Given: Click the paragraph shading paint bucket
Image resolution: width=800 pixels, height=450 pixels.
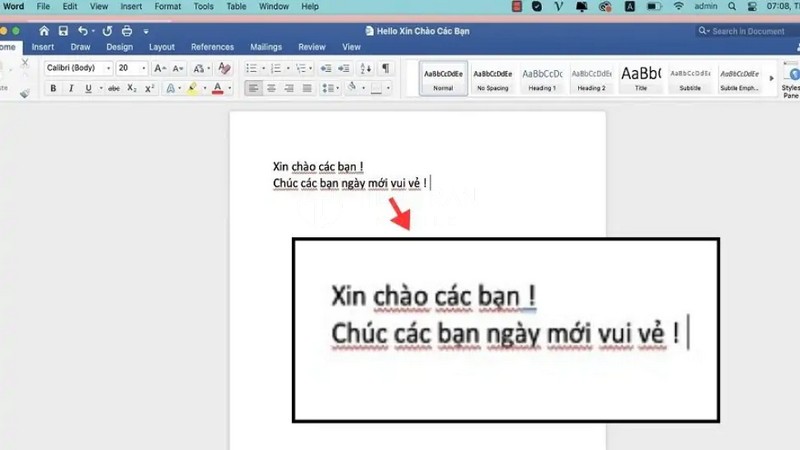Looking at the screenshot, I should pos(352,88).
